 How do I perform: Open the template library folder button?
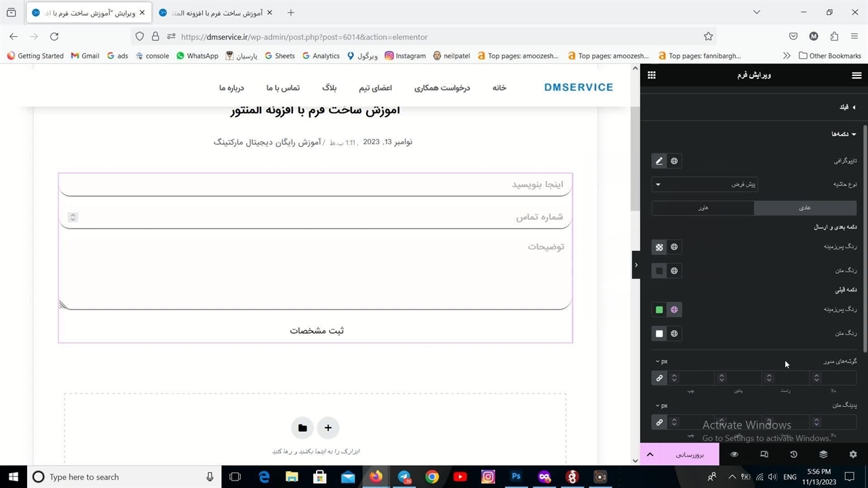click(302, 428)
